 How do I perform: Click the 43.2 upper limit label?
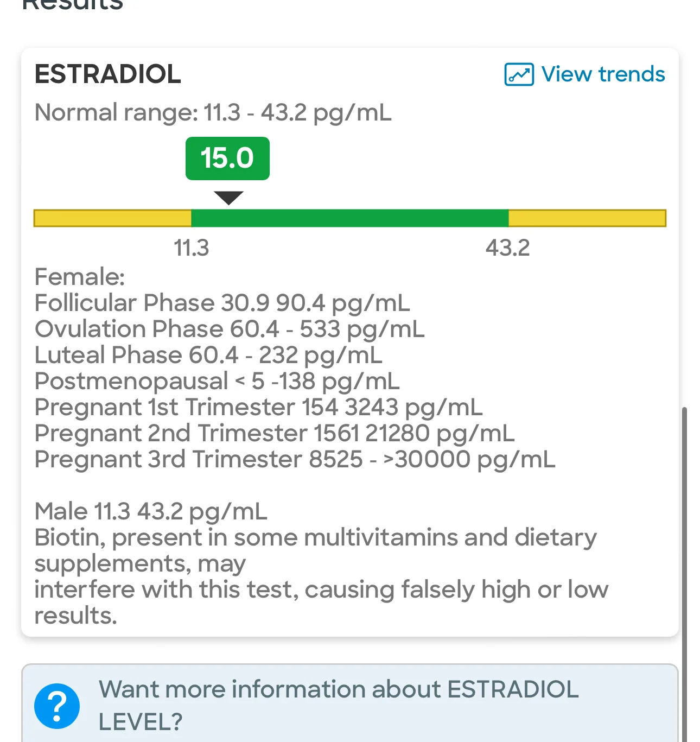[507, 248]
